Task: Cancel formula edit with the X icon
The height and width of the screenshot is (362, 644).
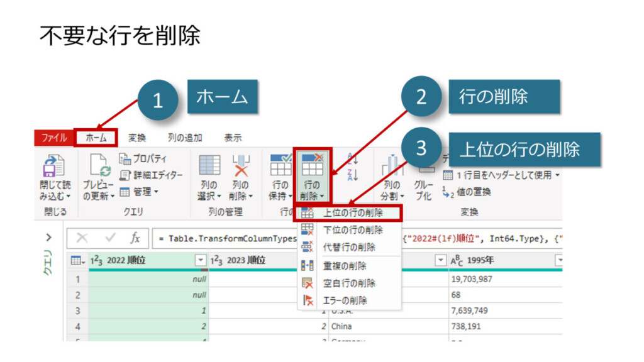Action: pos(81,239)
